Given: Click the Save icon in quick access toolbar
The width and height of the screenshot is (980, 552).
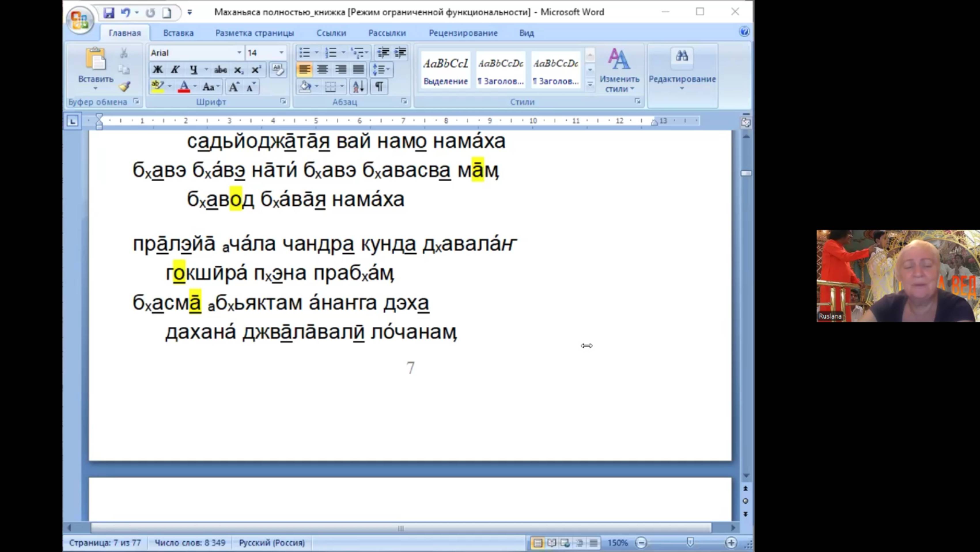Looking at the screenshot, I should (109, 13).
